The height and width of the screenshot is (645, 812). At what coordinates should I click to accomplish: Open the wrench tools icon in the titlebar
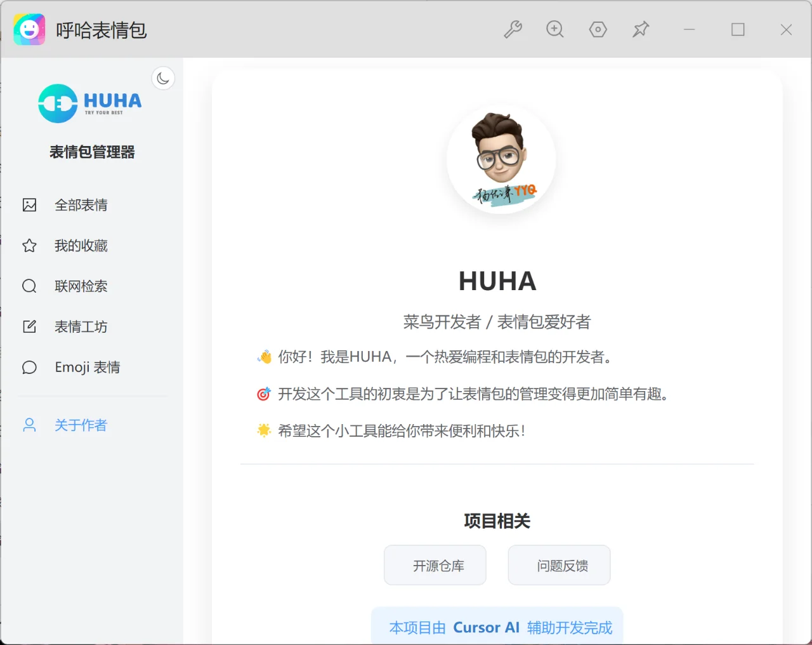click(x=513, y=29)
